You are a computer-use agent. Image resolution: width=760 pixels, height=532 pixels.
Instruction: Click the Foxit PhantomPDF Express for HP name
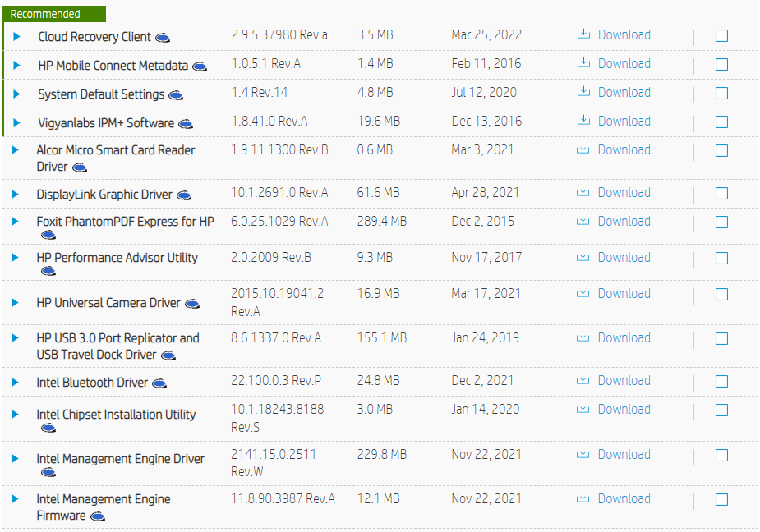click(125, 222)
